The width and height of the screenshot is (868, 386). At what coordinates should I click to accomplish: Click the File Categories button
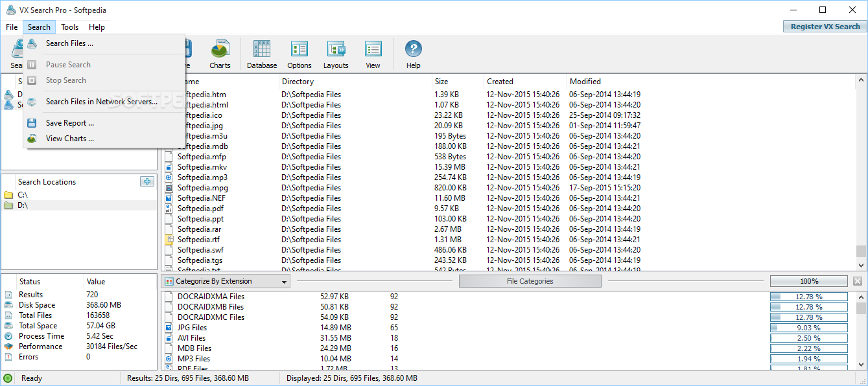(x=530, y=281)
